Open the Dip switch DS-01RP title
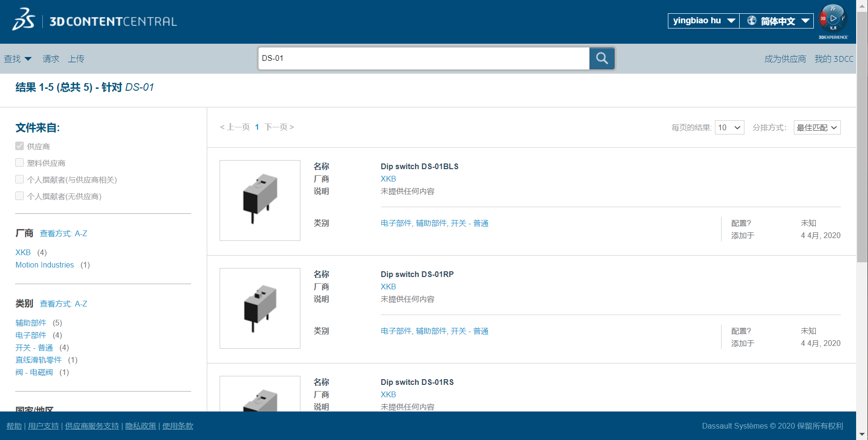The image size is (868, 440). tap(417, 274)
